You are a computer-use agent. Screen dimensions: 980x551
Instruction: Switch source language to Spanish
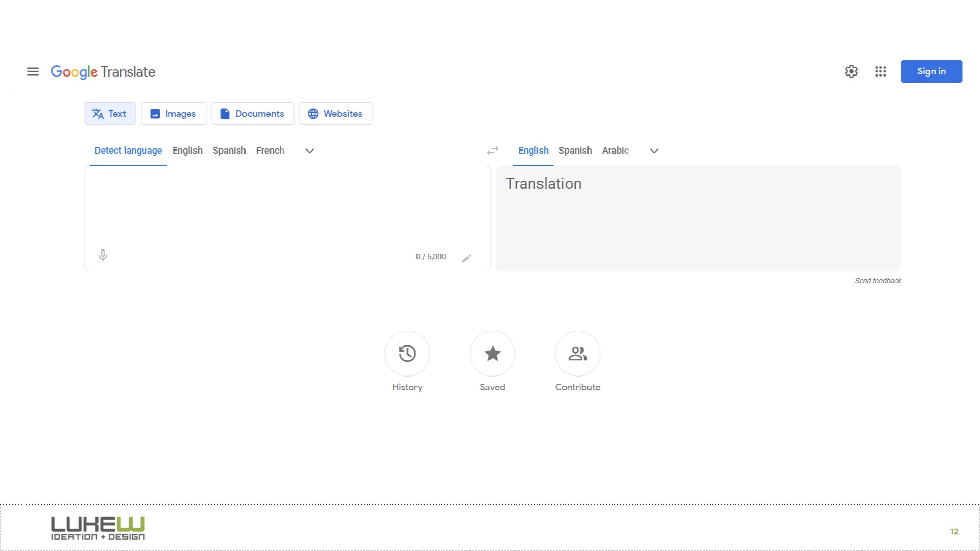229,150
